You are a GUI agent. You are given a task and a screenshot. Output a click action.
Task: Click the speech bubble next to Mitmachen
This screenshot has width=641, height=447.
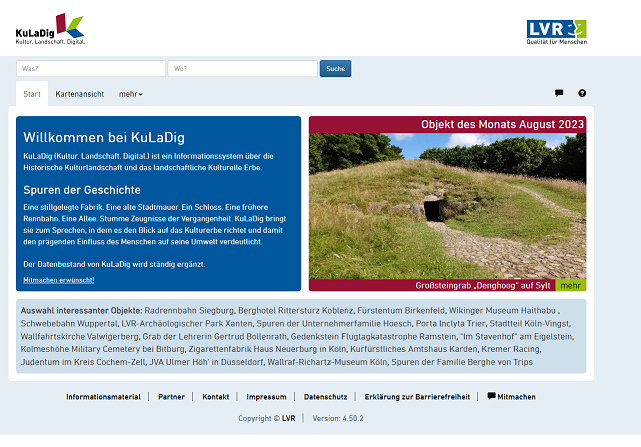(491, 396)
